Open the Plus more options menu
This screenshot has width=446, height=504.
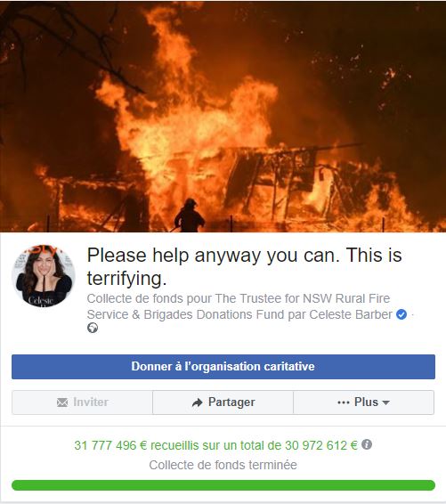click(364, 402)
